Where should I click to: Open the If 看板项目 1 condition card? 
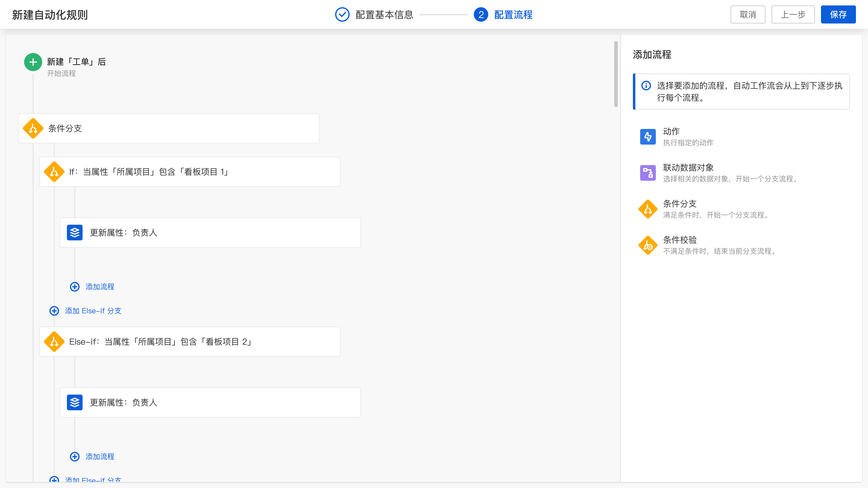190,172
